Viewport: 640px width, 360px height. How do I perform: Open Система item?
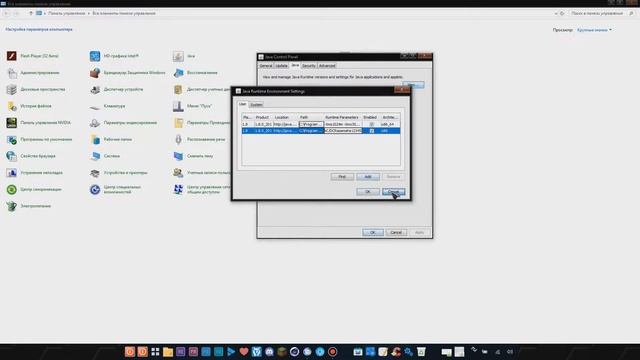(x=105, y=156)
